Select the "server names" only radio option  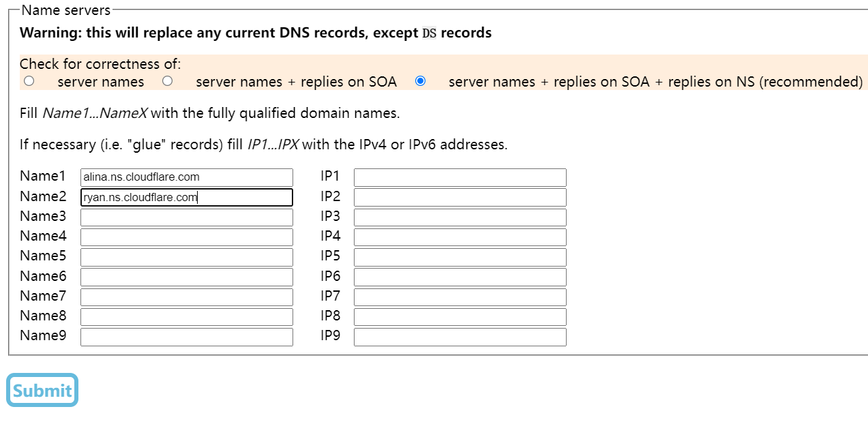(x=29, y=81)
